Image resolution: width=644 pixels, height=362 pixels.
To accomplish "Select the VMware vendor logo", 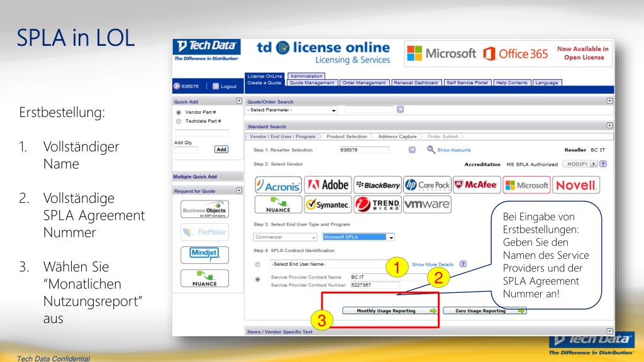I will (x=427, y=204).
